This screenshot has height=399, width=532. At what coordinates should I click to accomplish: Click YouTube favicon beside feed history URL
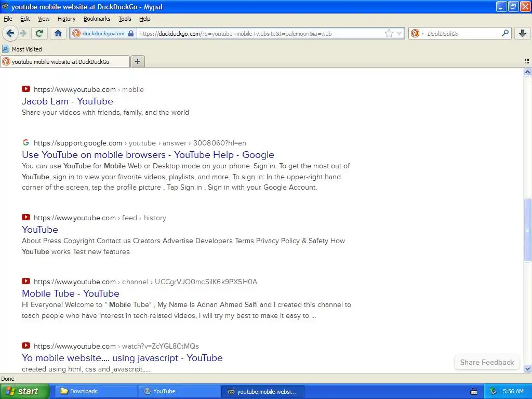(26, 217)
